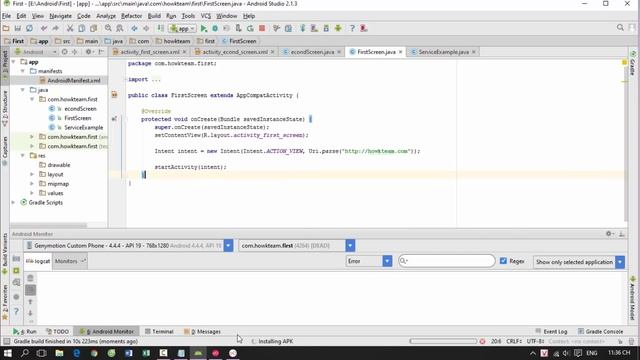Click the Installing APK progress bar

pyautogui.click(x=443, y=341)
